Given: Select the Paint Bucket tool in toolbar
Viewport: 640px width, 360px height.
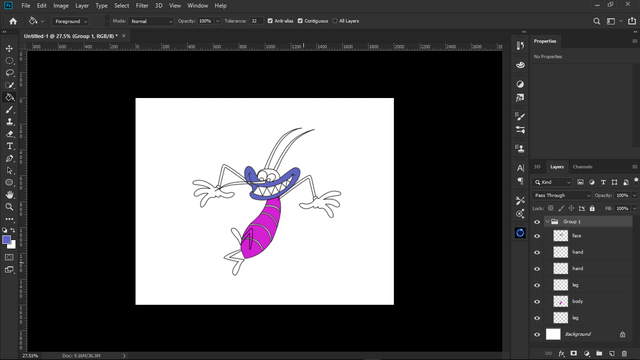Looking at the screenshot, I should click(9, 98).
